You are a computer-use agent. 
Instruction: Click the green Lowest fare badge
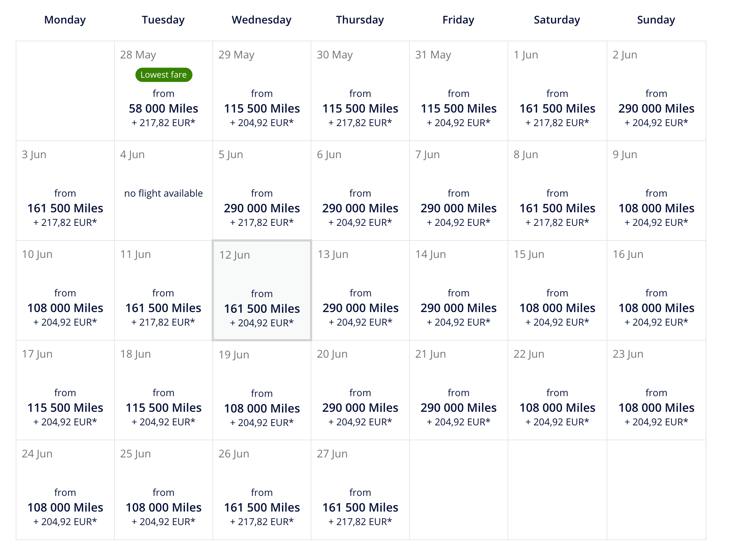[164, 75]
